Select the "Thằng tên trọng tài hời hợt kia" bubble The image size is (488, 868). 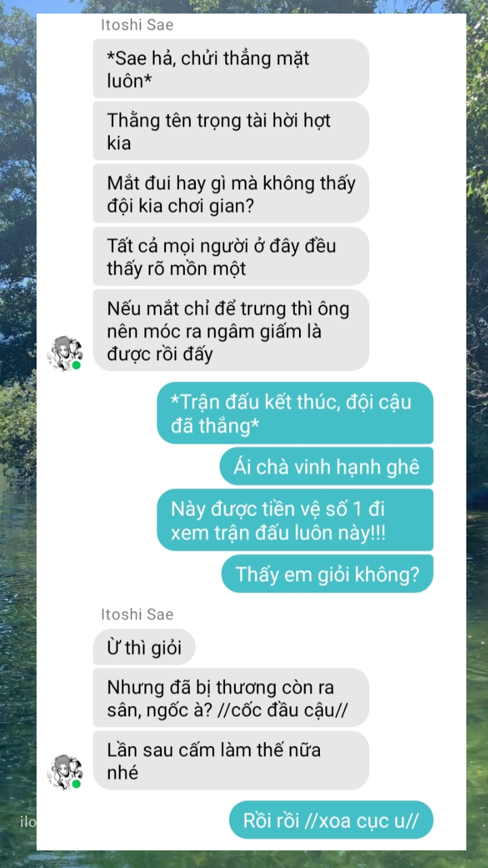231,131
